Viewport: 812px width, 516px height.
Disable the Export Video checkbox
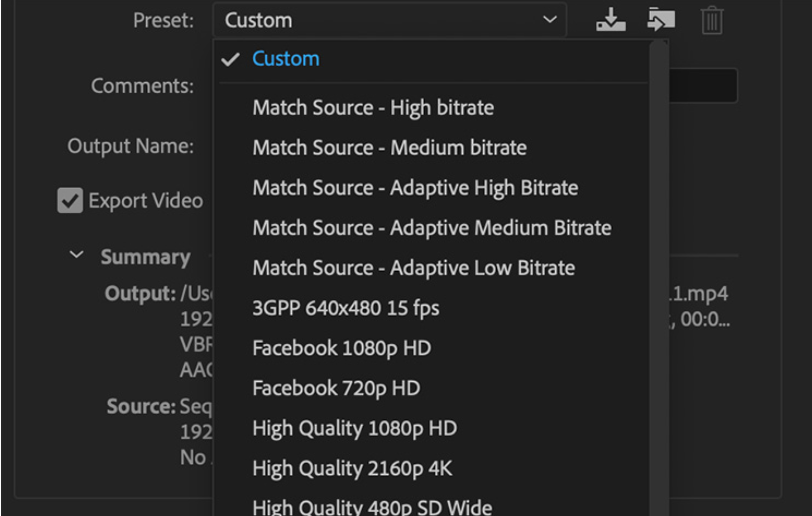click(x=69, y=200)
